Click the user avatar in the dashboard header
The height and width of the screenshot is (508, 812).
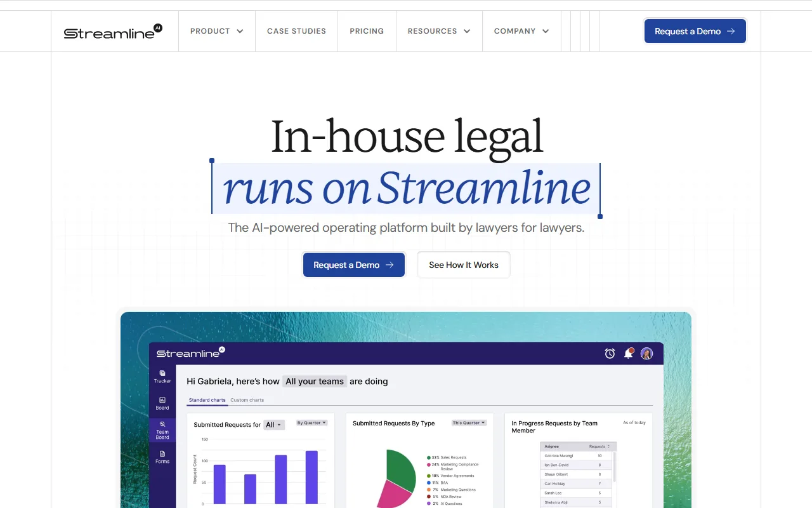(646, 354)
